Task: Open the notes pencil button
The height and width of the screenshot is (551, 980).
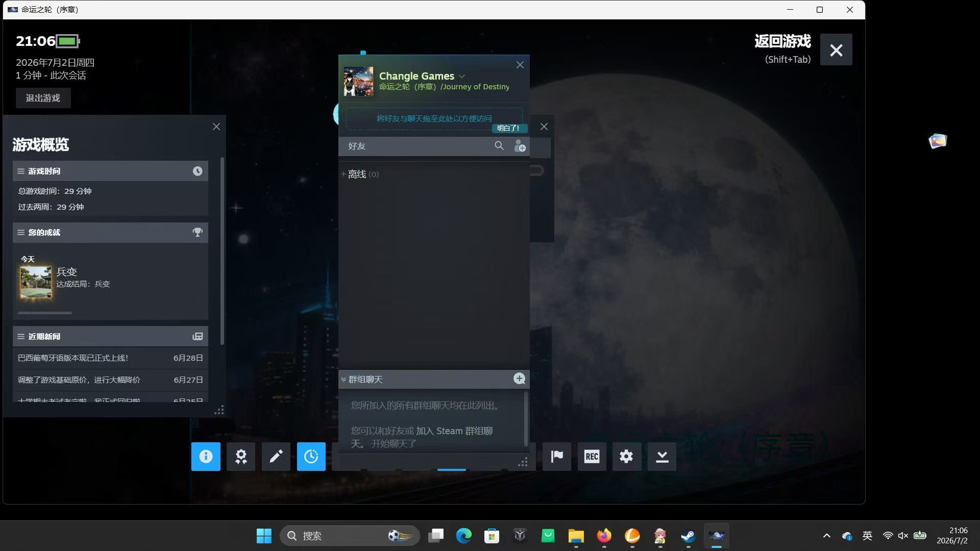Action: (276, 456)
